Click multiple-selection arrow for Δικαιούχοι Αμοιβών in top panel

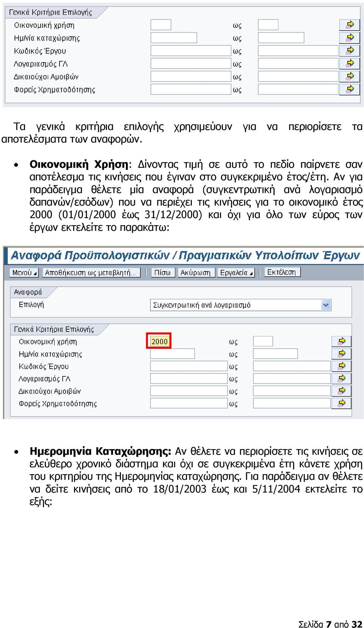pyautogui.click(x=350, y=76)
